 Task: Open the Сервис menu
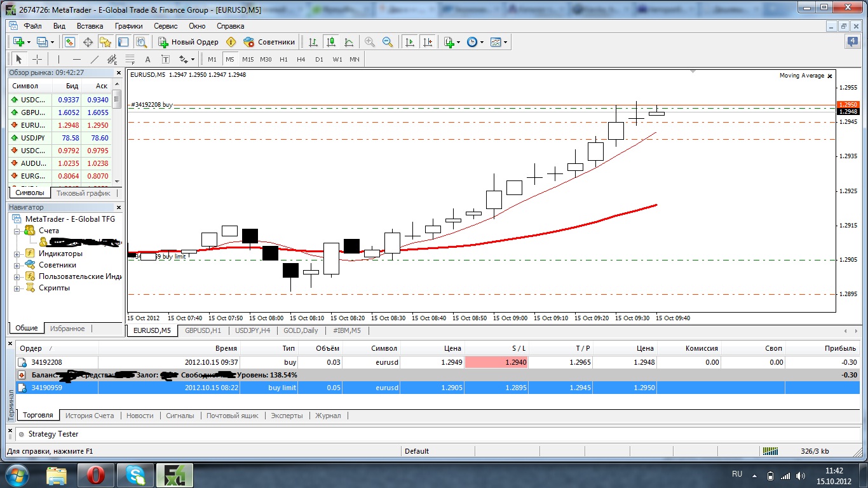tap(166, 26)
